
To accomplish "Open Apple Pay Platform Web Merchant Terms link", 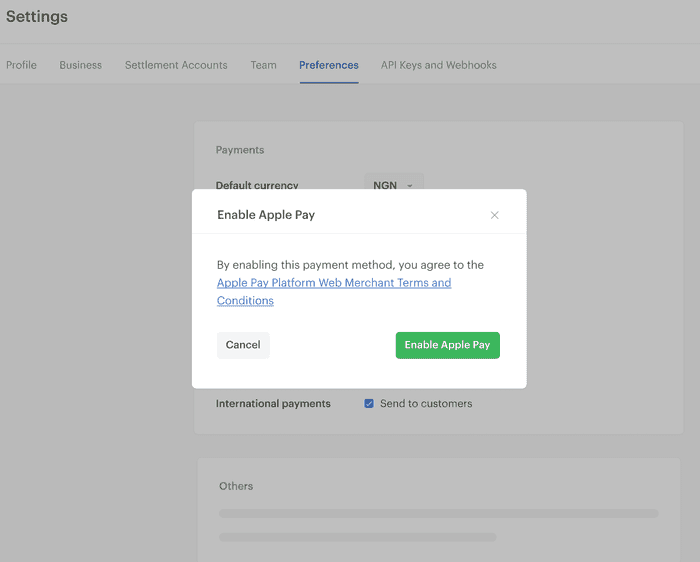I will [x=333, y=283].
